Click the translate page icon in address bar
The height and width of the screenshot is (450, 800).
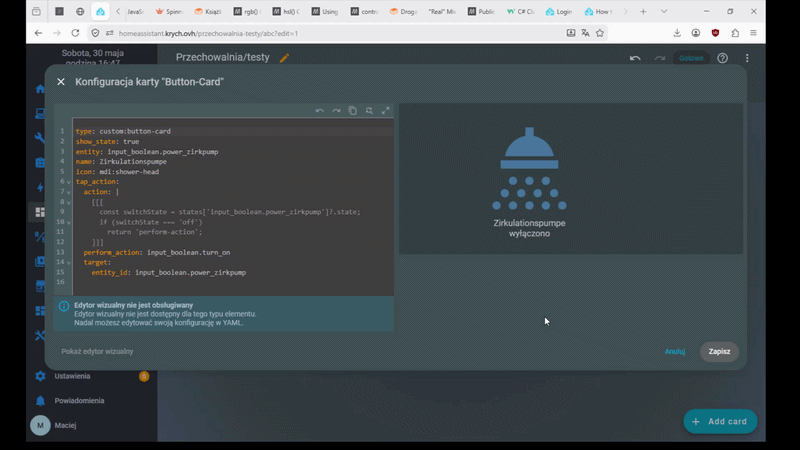click(585, 33)
